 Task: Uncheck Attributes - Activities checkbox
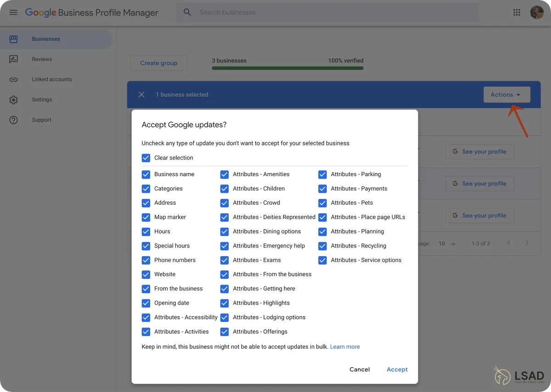tap(146, 332)
